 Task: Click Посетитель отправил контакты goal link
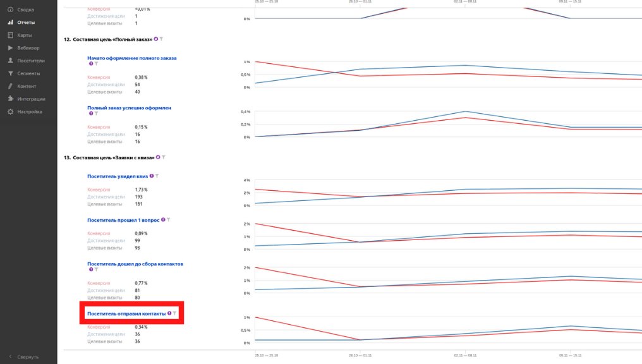(x=126, y=313)
